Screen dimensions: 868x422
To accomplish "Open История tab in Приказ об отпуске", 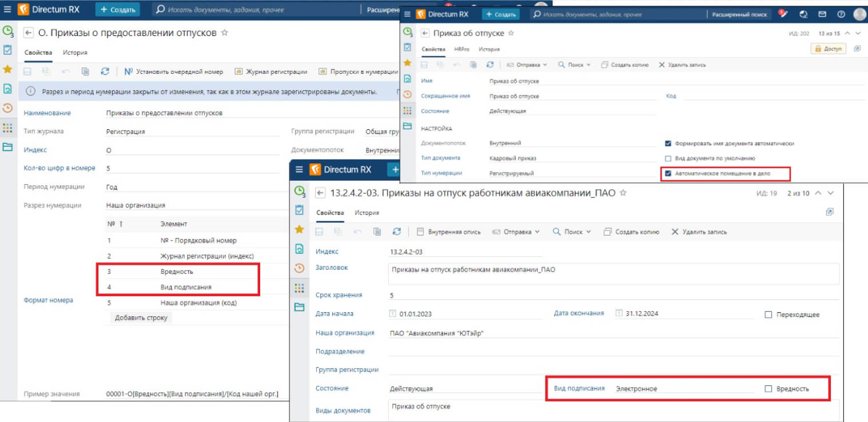I will pyautogui.click(x=489, y=49).
